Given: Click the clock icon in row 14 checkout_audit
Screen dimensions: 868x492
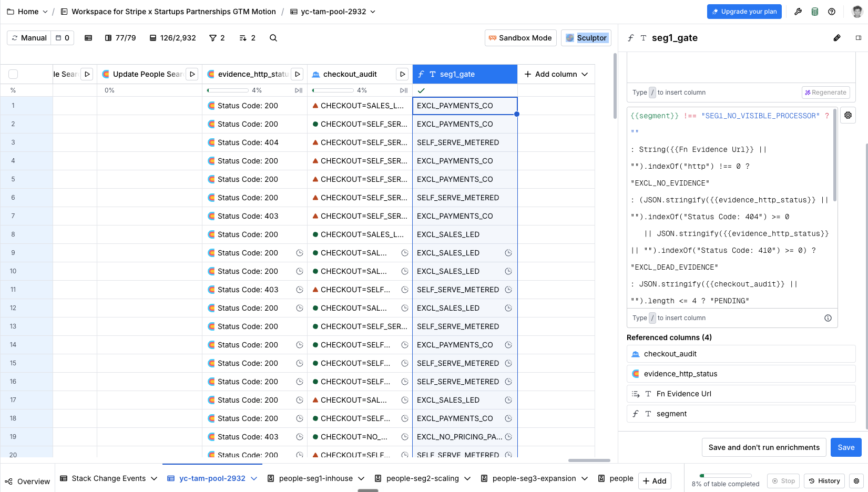Looking at the screenshot, I should coord(405,345).
